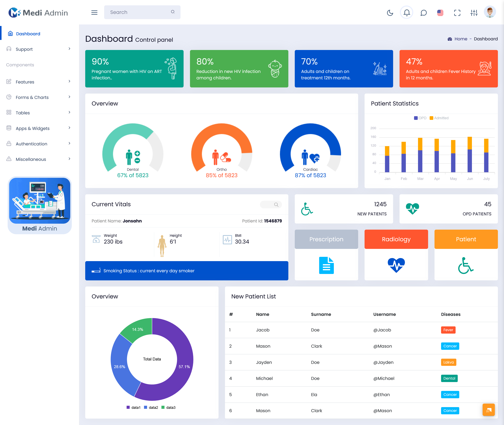Open Support in the sidebar
The height and width of the screenshot is (425, 504).
(39, 49)
